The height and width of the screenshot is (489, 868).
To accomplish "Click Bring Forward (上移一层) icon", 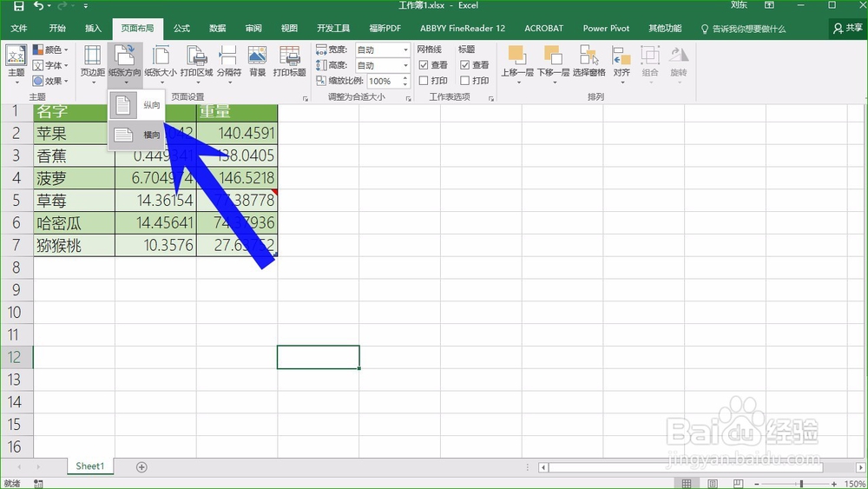I will (x=517, y=56).
